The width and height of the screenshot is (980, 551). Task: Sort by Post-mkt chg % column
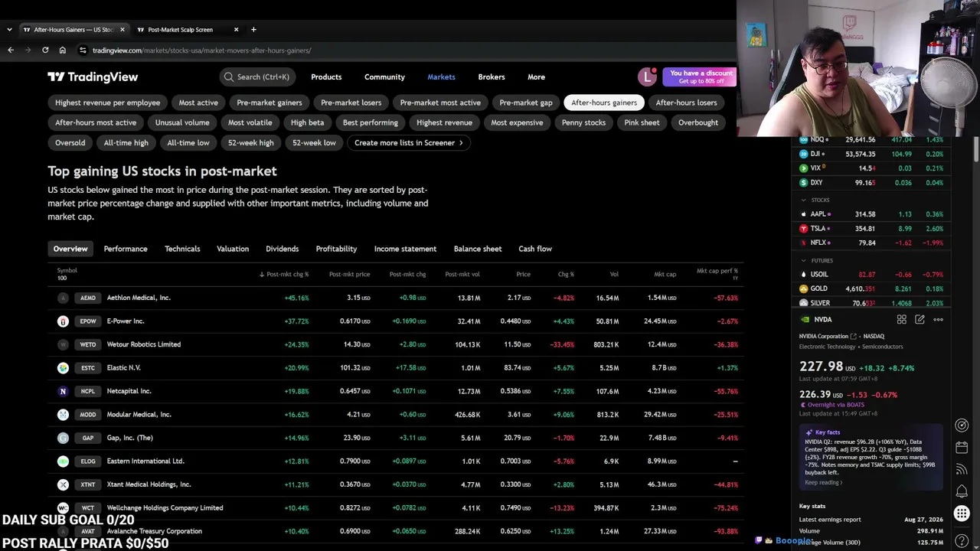[284, 274]
